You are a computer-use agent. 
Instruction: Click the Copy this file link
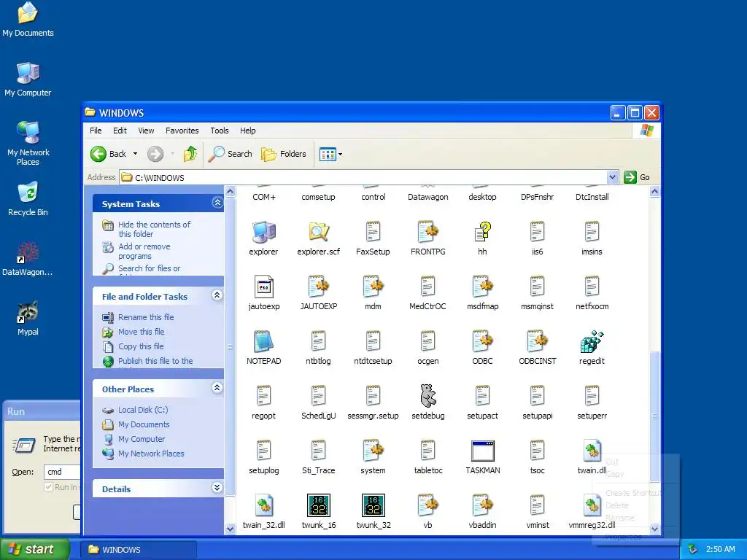(141, 346)
